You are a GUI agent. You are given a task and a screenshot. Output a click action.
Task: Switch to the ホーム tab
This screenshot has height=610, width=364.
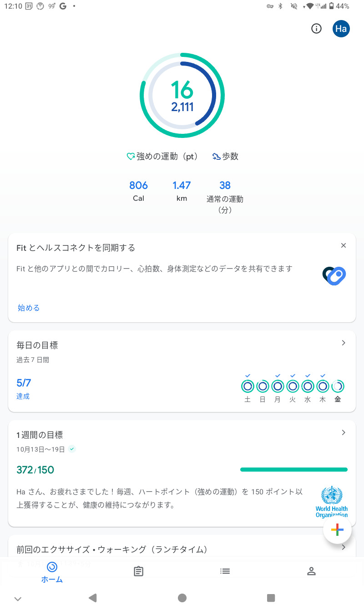(x=52, y=571)
